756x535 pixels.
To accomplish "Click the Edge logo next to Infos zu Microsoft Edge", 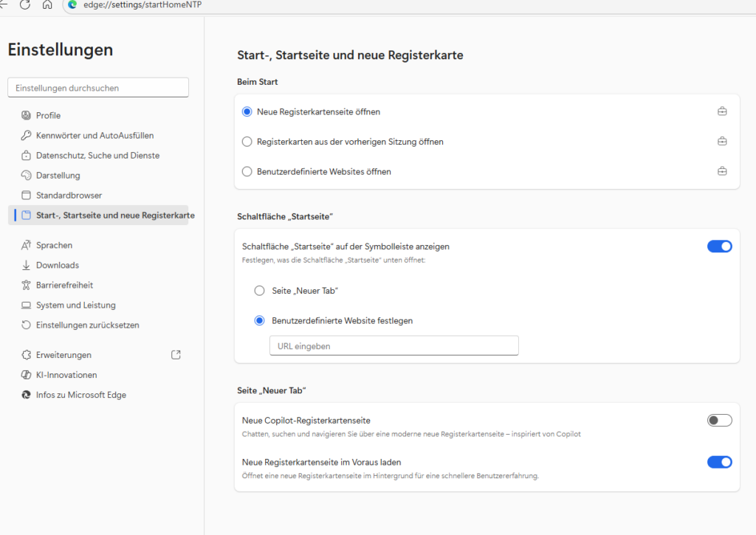I will pos(27,395).
